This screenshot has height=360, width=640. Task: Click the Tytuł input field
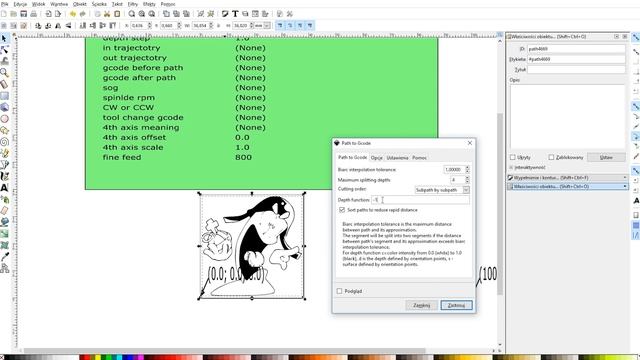(x=576, y=69)
